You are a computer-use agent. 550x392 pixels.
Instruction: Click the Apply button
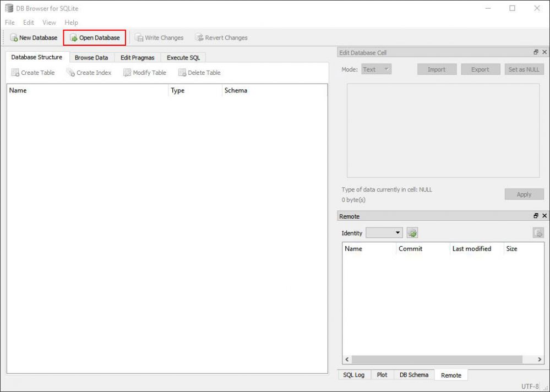(524, 194)
